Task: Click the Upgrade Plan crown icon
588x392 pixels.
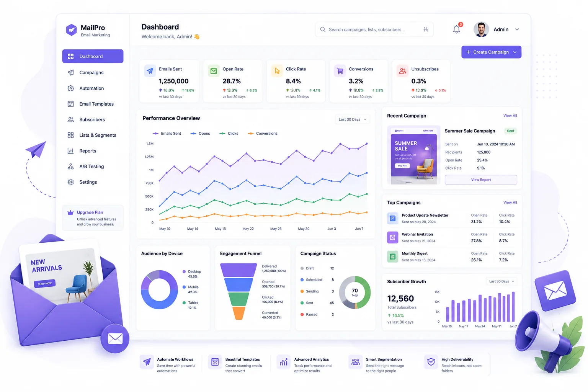Action: [x=70, y=213]
